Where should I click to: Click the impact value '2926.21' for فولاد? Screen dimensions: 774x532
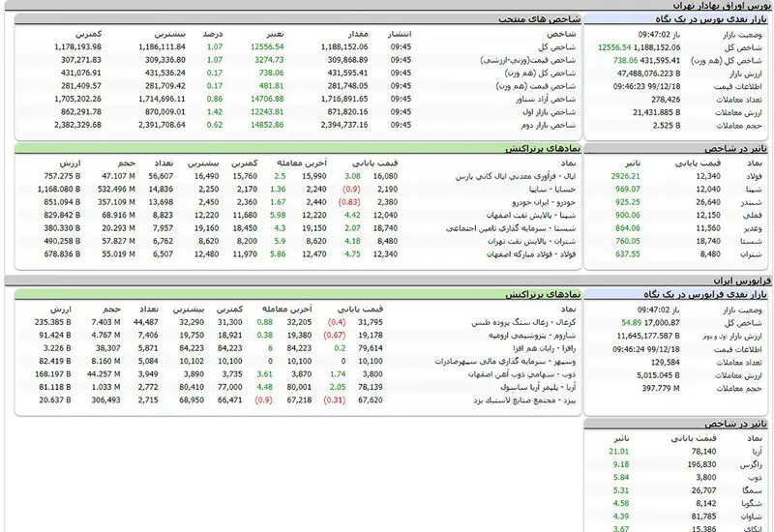coord(625,176)
